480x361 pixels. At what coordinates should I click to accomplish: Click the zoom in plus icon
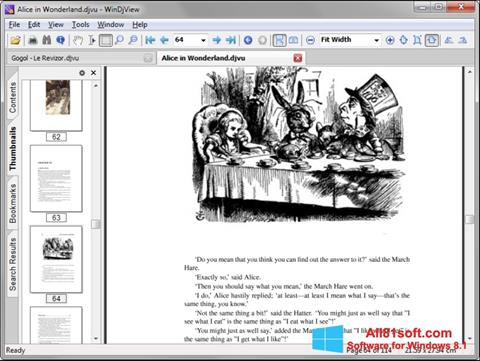click(389, 40)
